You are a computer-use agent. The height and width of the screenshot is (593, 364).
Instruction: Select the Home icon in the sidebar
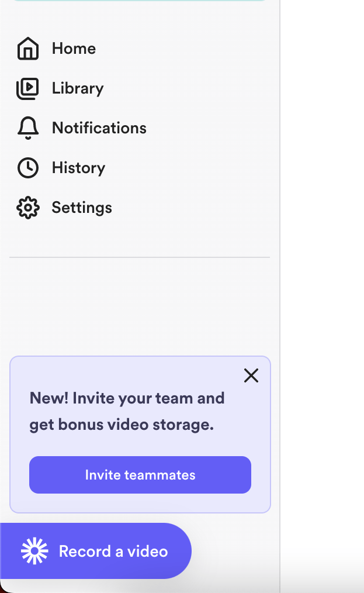coord(27,49)
